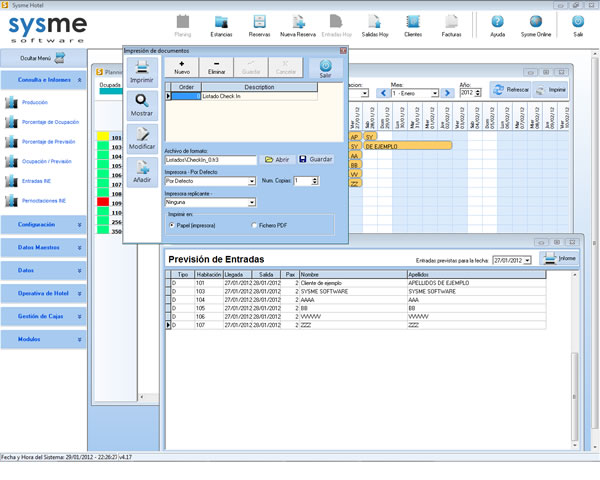Open Salidas Hoy toolbar icon

coord(375,26)
